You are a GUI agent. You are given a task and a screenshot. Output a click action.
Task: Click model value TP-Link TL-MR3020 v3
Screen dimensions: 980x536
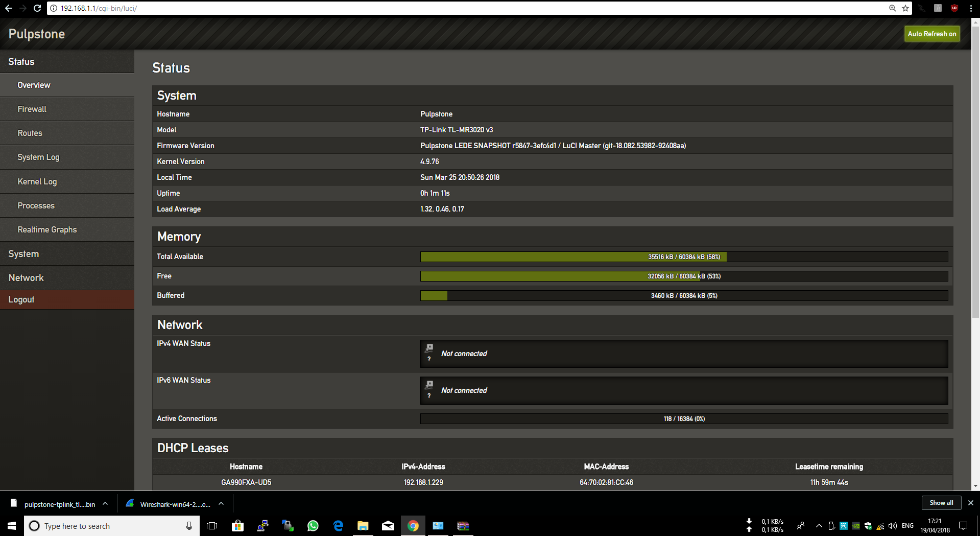coord(457,130)
